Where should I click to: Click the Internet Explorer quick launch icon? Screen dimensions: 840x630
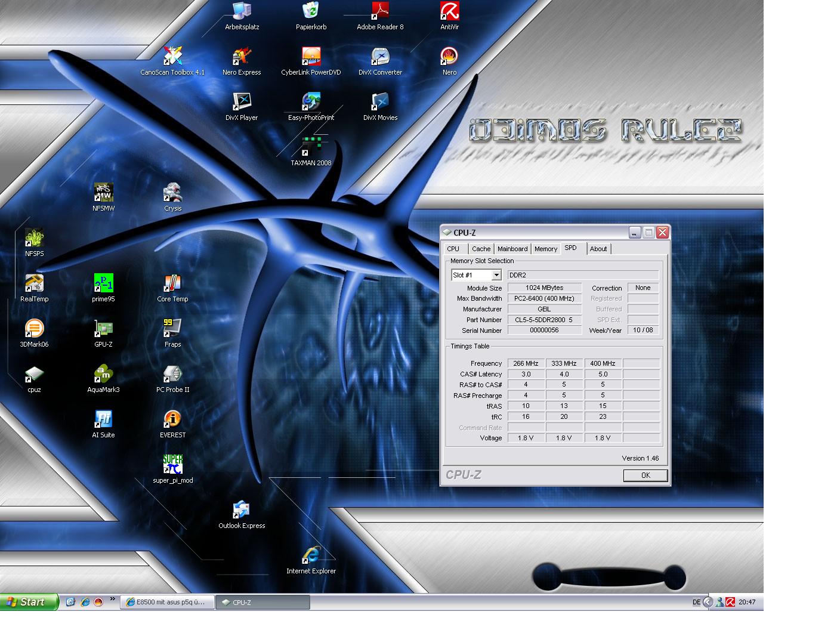pos(85,603)
